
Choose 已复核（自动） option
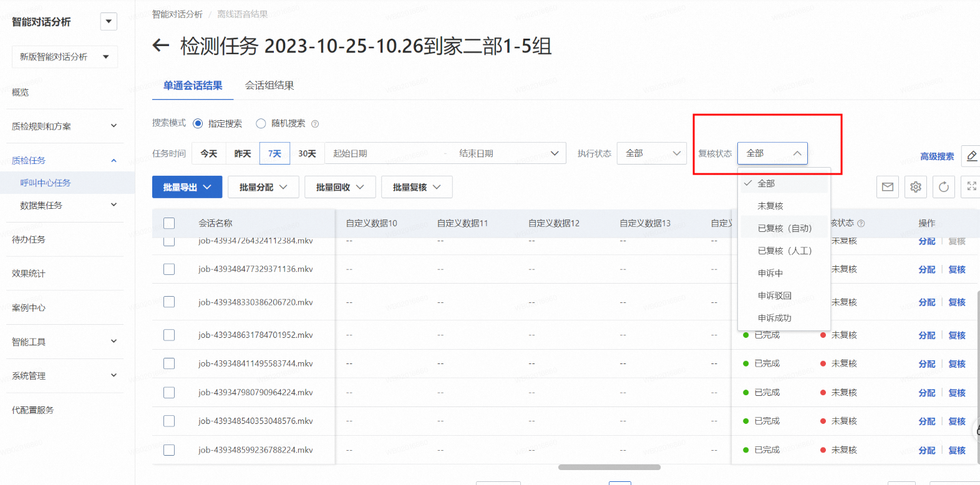(784, 228)
